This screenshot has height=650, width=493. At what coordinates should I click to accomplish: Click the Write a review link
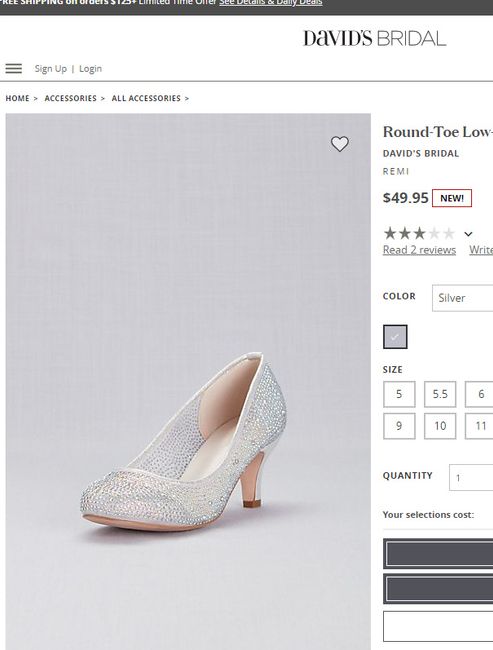481,250
